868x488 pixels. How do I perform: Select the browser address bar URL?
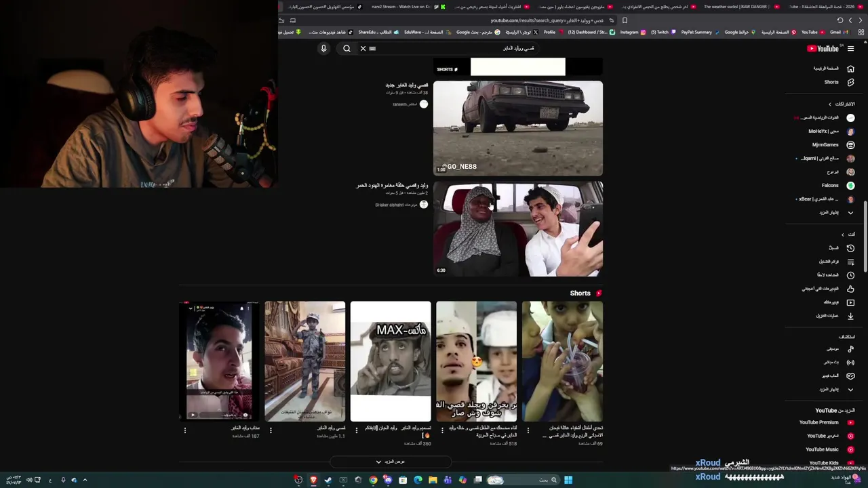pyautogui.click(x=547, y=20)
